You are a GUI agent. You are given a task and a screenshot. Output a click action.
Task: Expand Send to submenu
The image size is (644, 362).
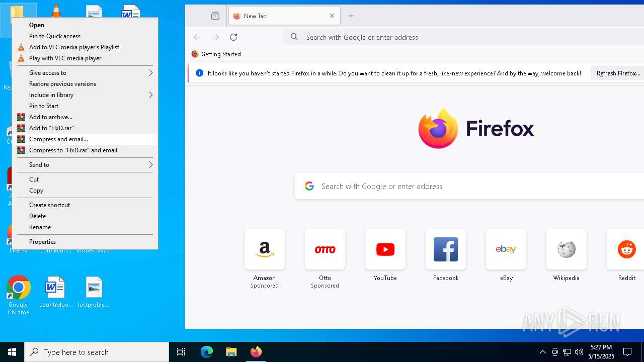(85, 165)
